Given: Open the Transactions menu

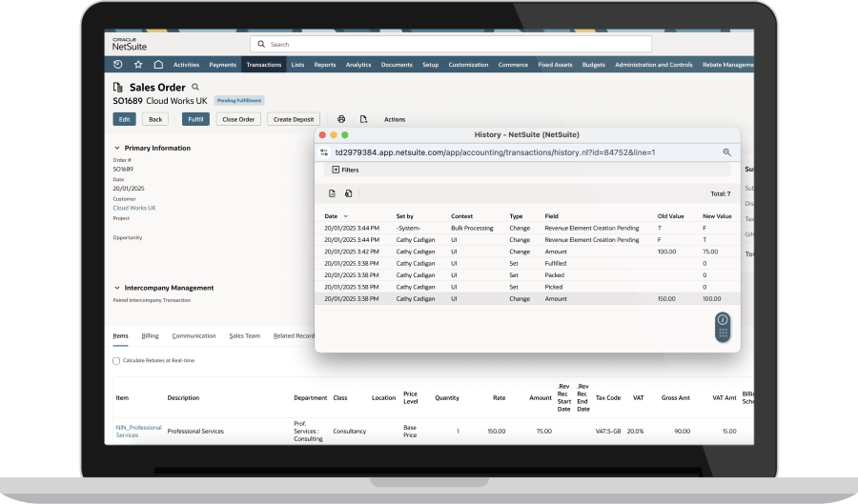Looking at the screenshot, I should [x=264, y=65].
